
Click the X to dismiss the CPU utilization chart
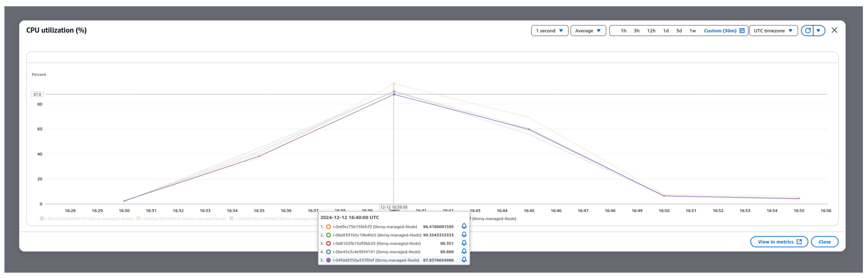(835, 30)
